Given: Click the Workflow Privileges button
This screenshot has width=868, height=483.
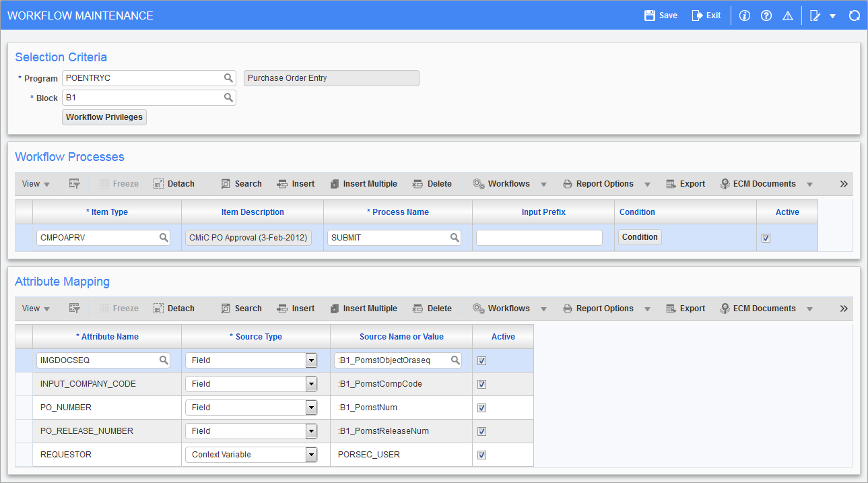Looking at the screenshot, I should coord(104,117).
